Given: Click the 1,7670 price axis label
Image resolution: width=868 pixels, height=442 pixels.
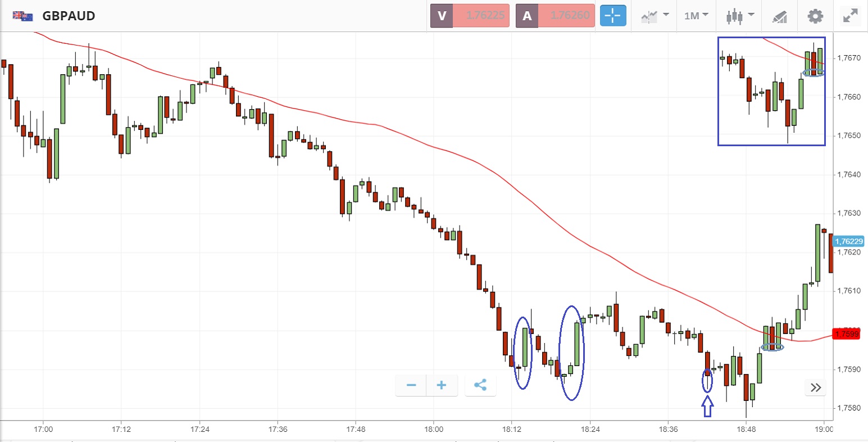Looking at the screenshot, I should pos(848,58).
